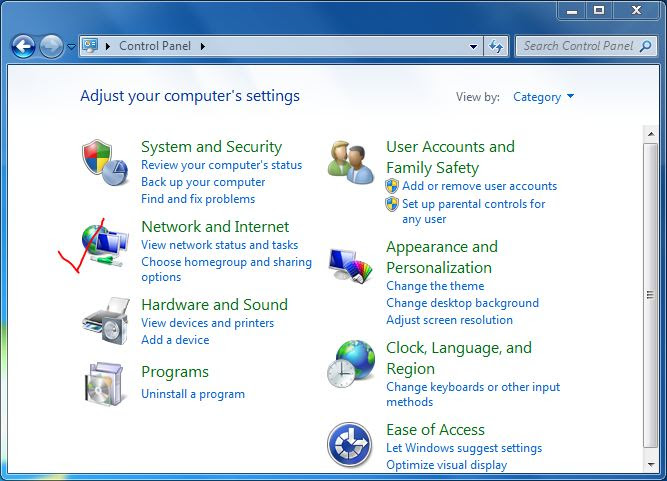
Task: Click View network status and tasks
Action: click(219, 245)
